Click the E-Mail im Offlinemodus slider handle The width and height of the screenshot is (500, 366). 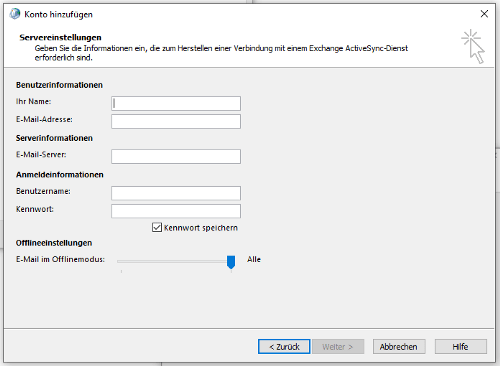coord(231,262)
